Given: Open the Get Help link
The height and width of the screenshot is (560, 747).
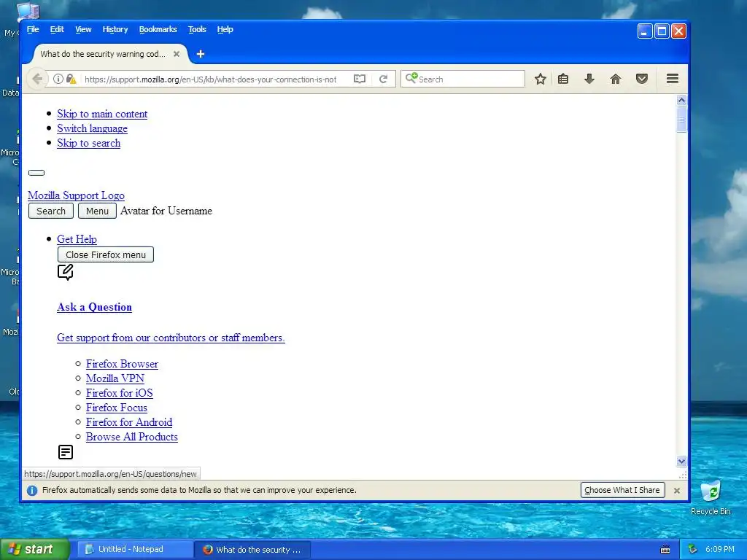Looking at the screenshot, I should (77, 239).
